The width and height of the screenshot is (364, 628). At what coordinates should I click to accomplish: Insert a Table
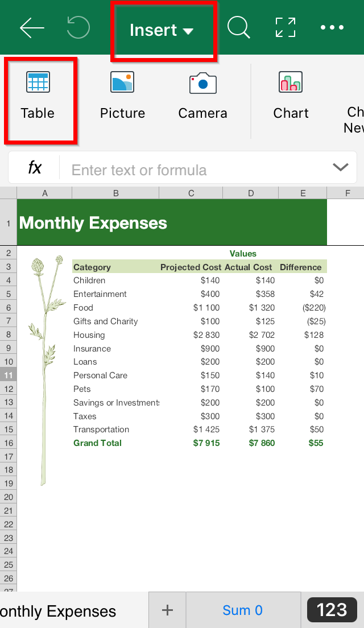(38, 97)
